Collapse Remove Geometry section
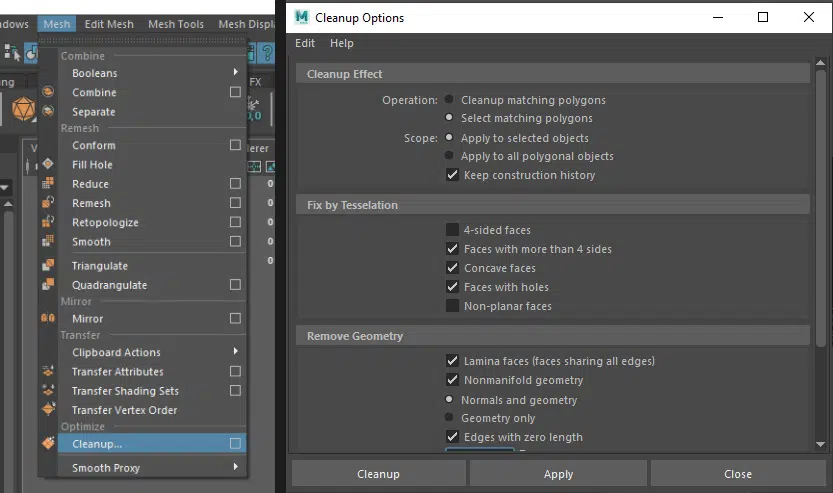The height and width of the screenshot is (493, 833). pyautogui.click(x=552, y=336)
